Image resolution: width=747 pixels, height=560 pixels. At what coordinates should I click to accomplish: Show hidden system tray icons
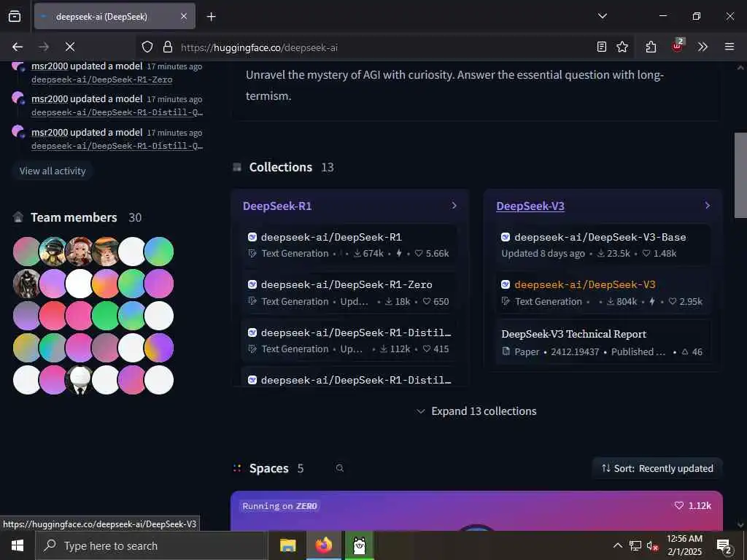coord(617,545)
